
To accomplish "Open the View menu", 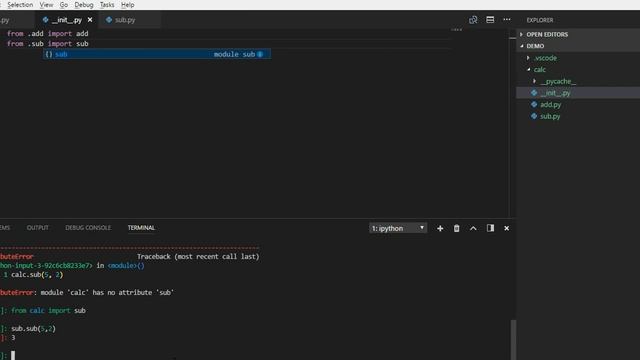I will point(46,5).
